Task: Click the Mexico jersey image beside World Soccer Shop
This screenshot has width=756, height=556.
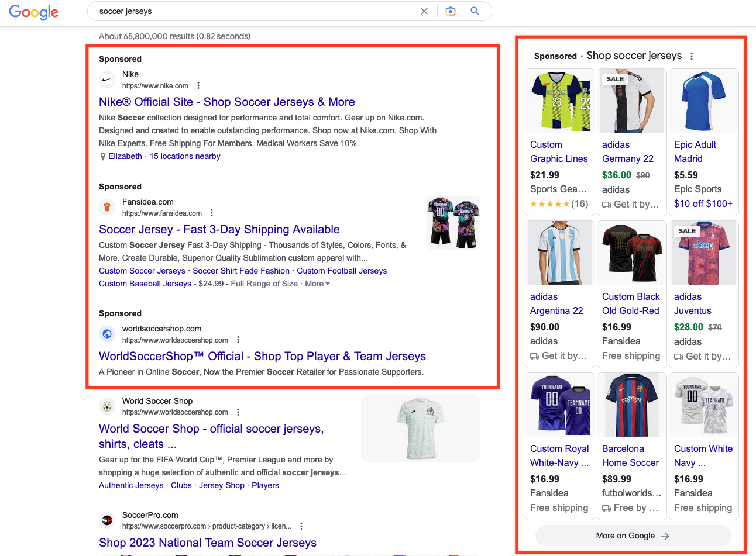Action: click(x=420, y=428)
